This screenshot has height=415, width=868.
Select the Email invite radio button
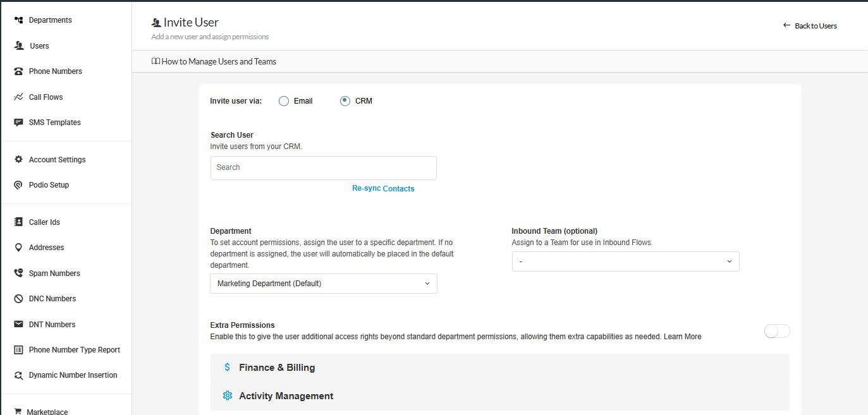[x=284, y=101]
